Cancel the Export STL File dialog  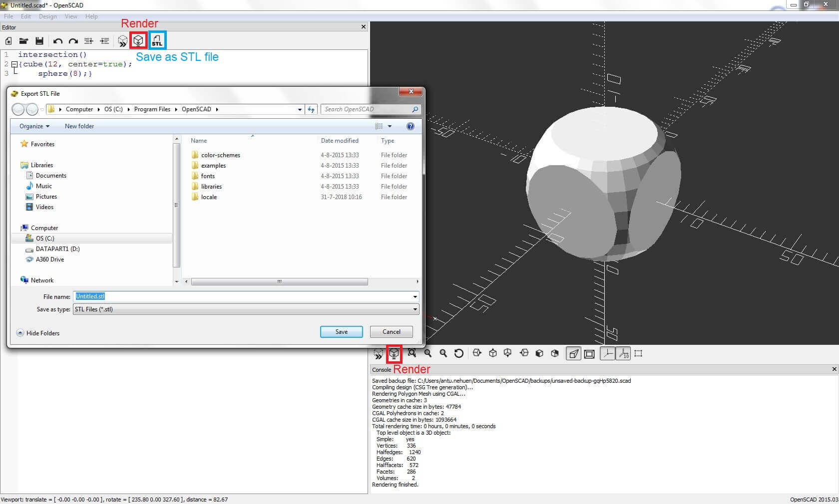tap(391, 332)
